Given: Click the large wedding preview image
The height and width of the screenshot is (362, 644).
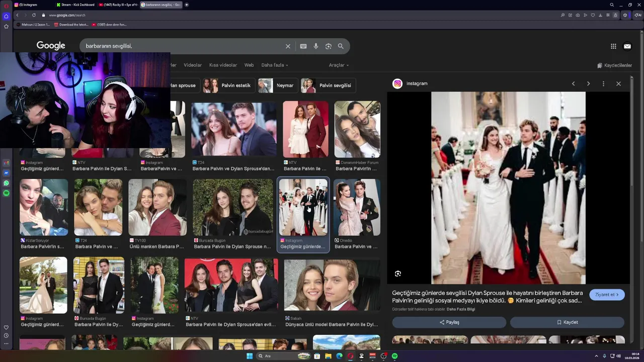Looking at the screenshot, I should click(508, 188).
